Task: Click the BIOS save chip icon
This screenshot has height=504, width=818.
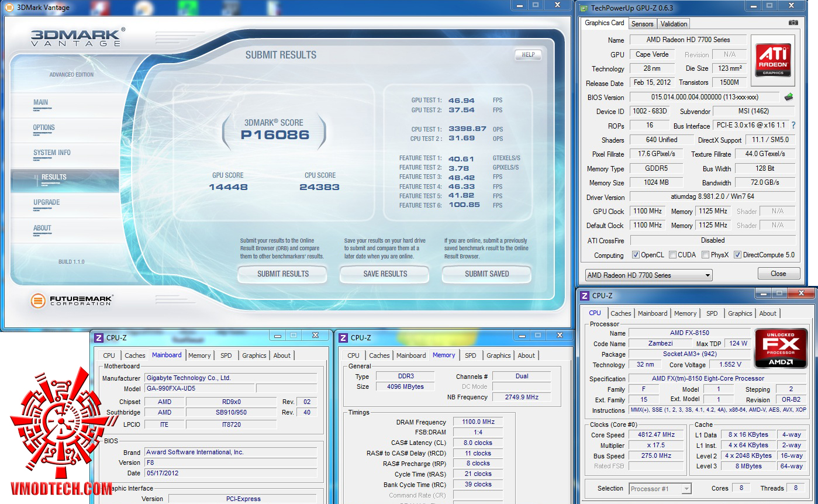Action: 789,97
